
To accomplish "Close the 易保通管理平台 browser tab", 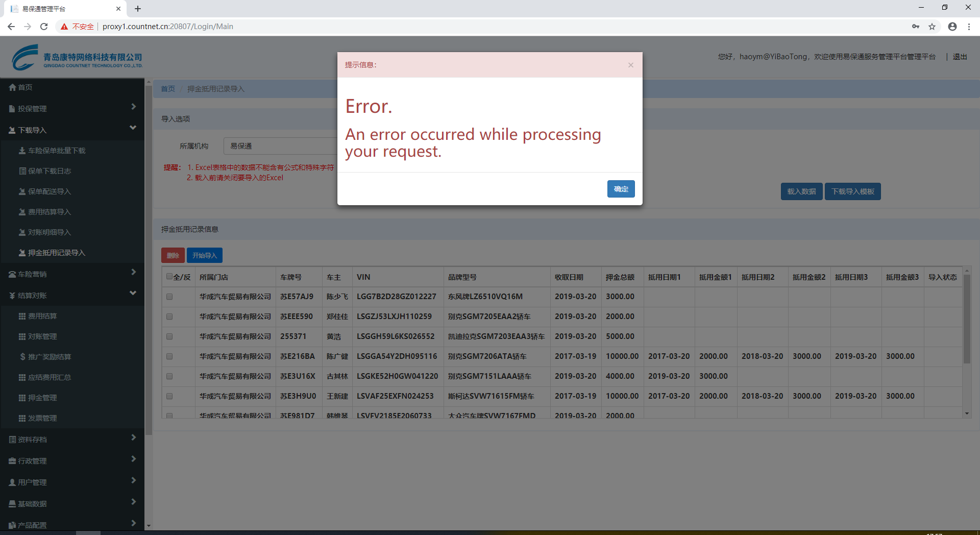I will 118,9.
